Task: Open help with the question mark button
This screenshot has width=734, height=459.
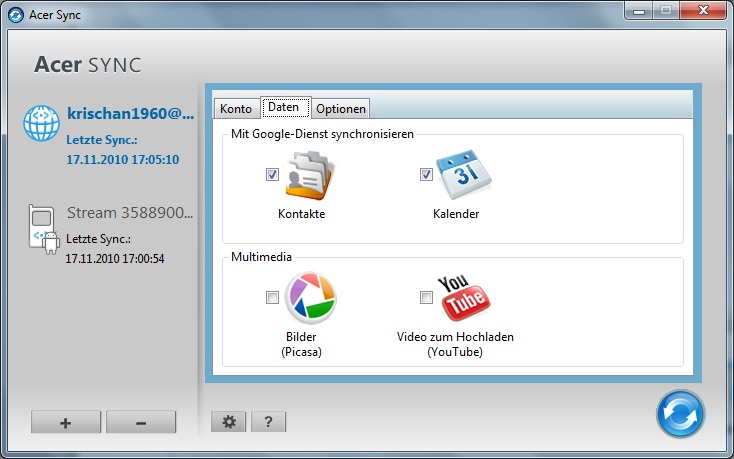Action: pyautogui.click(x=268, y=422)
